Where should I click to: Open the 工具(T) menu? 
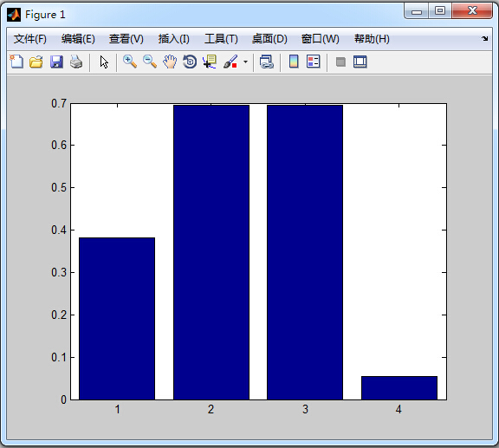point(221,39)
